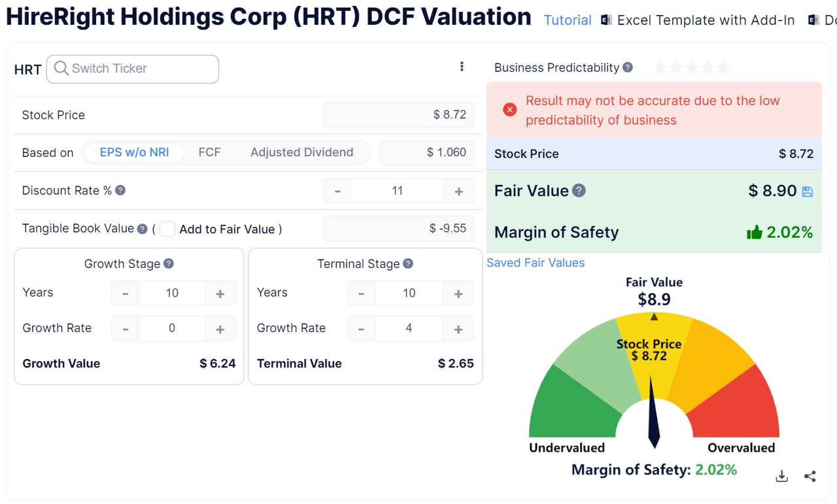Open the Saved Fair Values link
This screenshot has width=837, height=504.
click(536, 263)
